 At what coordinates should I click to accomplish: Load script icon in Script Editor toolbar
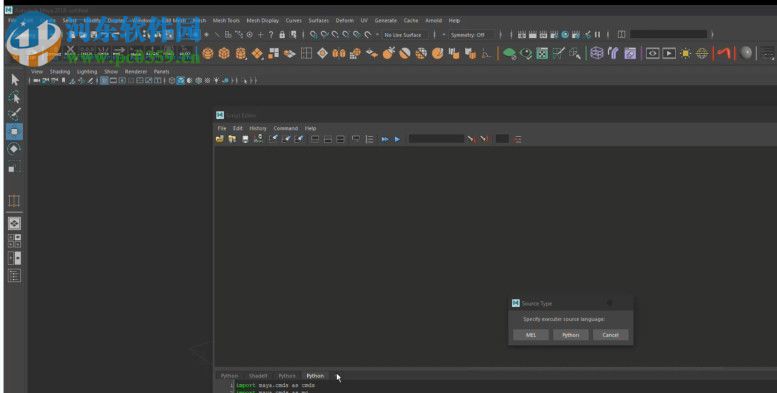(220, 139)
